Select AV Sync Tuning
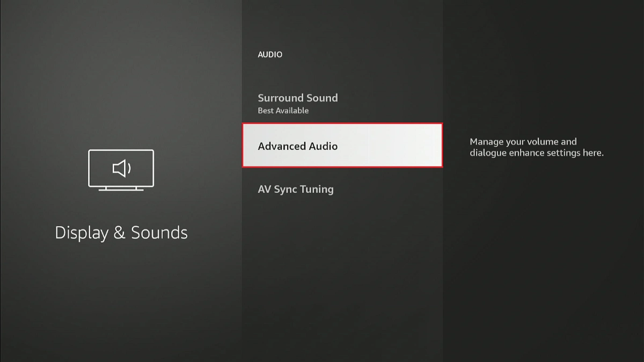Viewport: 644px width, 362px height. click(296, 189)
